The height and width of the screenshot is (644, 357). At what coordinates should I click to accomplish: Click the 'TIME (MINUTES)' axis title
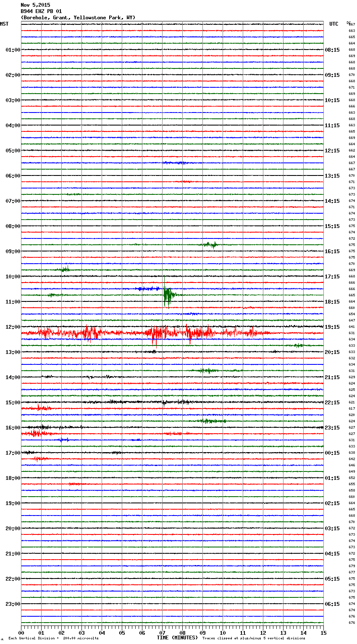177,638
